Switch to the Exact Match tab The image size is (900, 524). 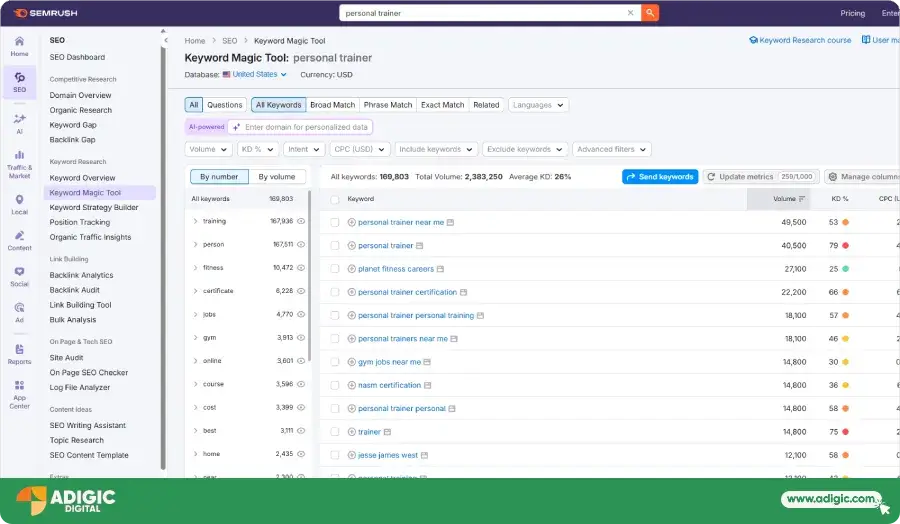click(x=443, y=105)
